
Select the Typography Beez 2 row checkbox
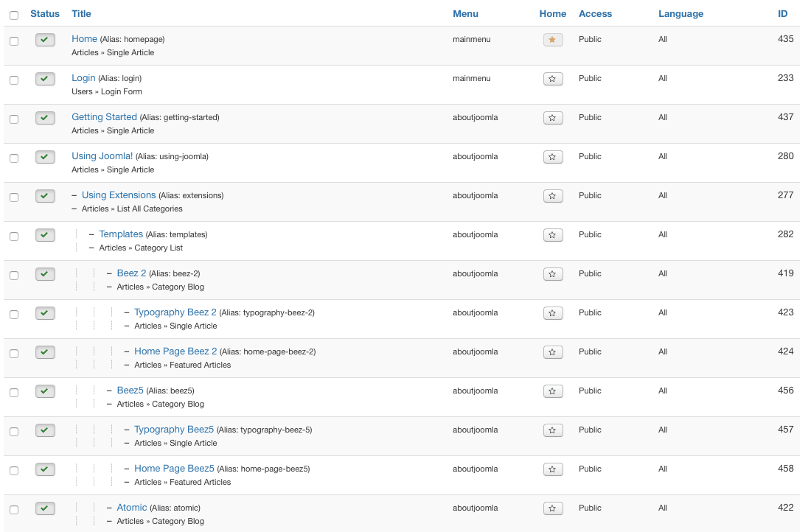point(14,315)
